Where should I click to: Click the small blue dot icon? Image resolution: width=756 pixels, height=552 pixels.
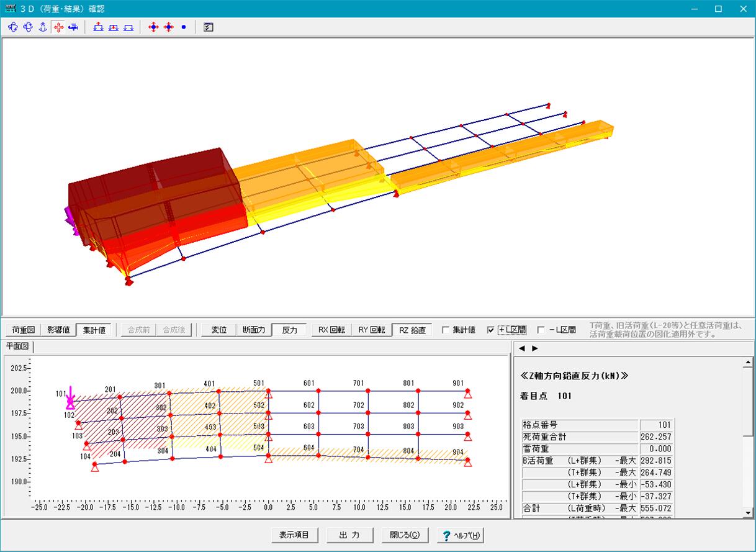pos(183,27)
